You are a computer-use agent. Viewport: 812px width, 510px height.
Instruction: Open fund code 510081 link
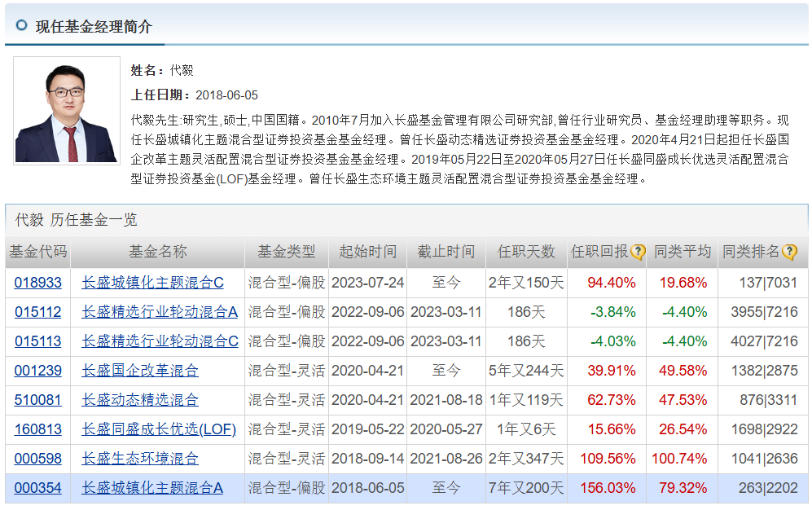pyautogui.click(x=37, y=400)
